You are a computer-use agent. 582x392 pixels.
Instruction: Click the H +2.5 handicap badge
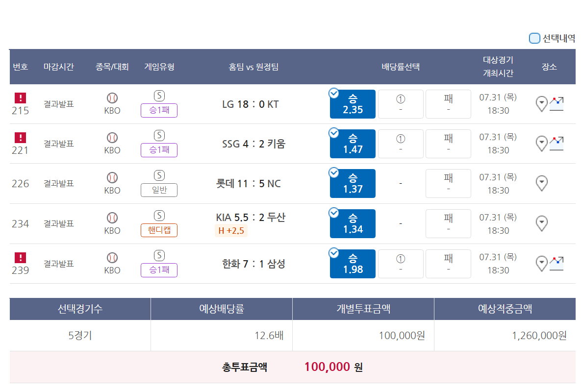pyautogui.click(x=231, y=231)
